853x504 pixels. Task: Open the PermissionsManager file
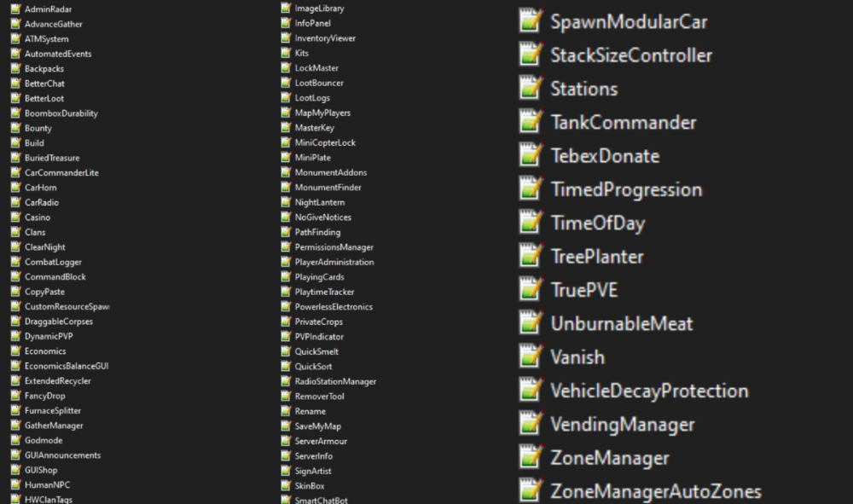click(x=333, y=246)
